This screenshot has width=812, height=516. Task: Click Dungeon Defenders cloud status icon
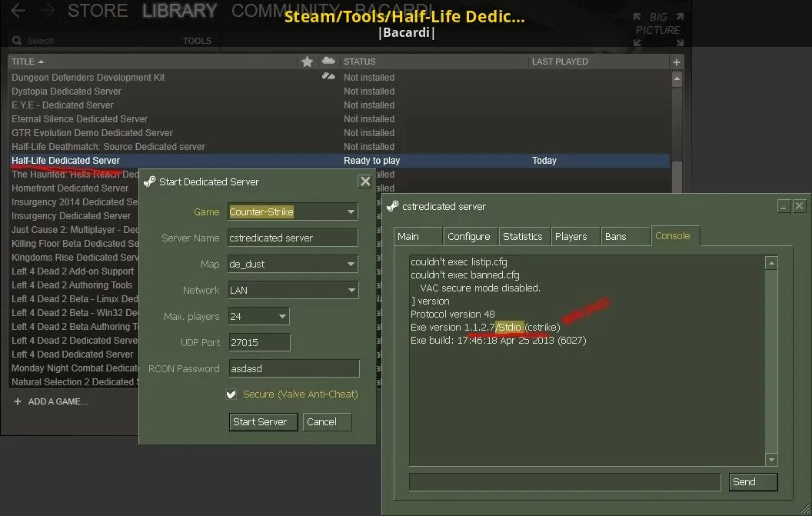pyautogui.click(x=328, y=77)
